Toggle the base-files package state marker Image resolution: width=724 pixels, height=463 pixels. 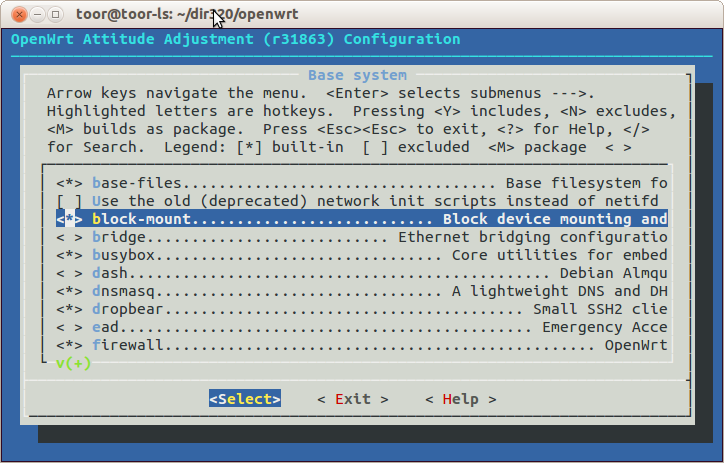tap(69, 183)
